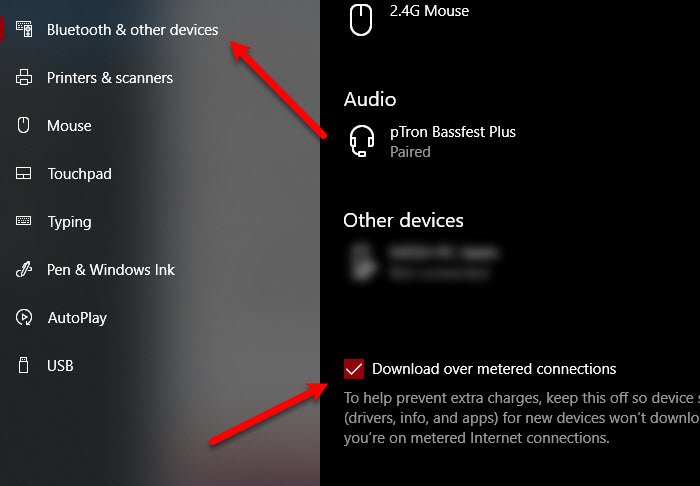Open Pen & Windows Ink settings
The width and height of the screenshot is (700, 486).
coord(111,270)
